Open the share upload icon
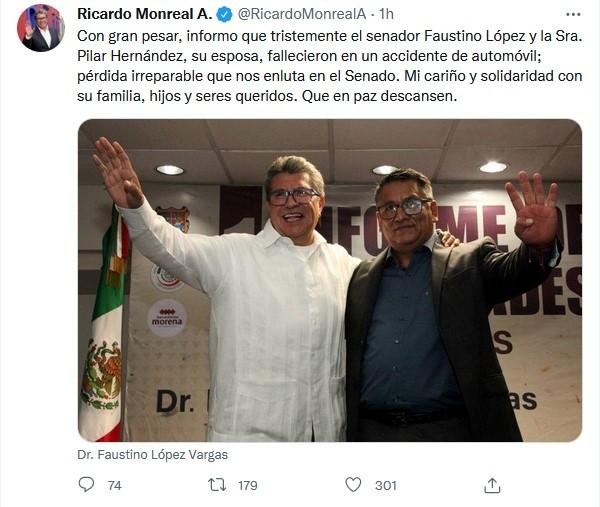This screenshot has height=507, width=600. point(492,485)
